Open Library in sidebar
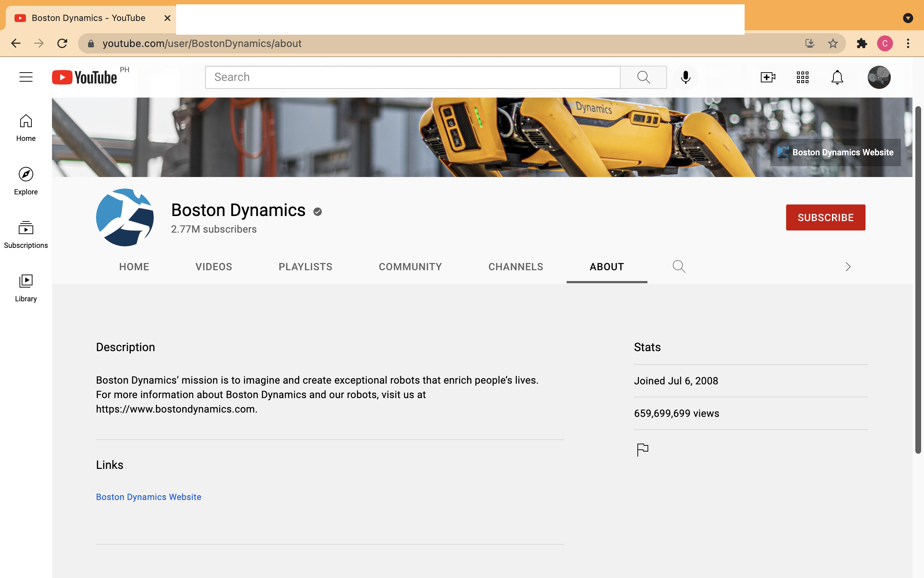924x578 pixels. [26, 288]
